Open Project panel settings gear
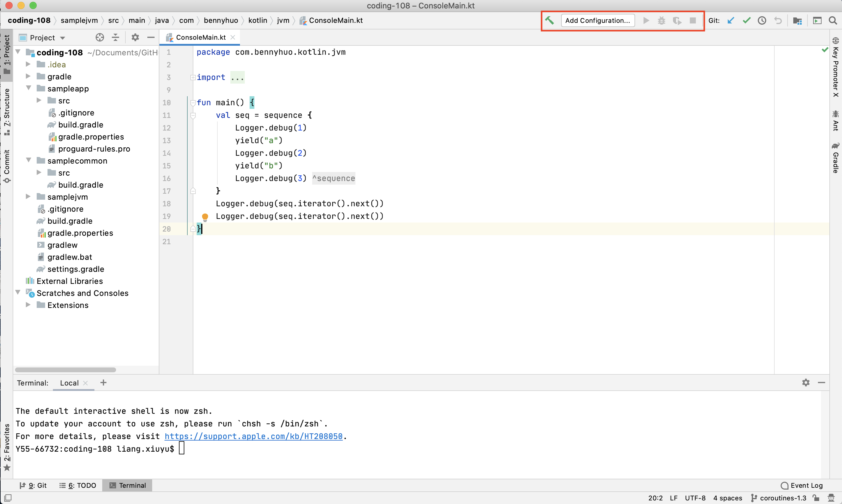This screenshot has width=842, height=504. (135, 37)
